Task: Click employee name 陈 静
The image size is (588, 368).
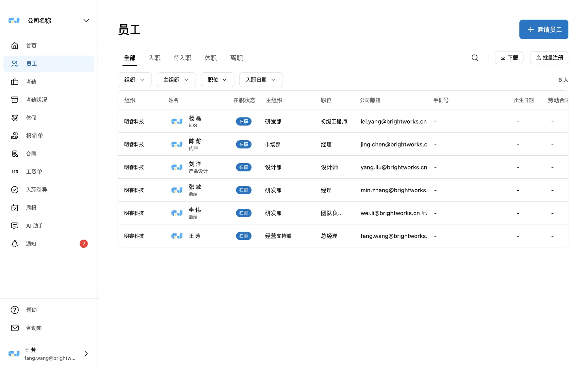Action: pos(195,141)
